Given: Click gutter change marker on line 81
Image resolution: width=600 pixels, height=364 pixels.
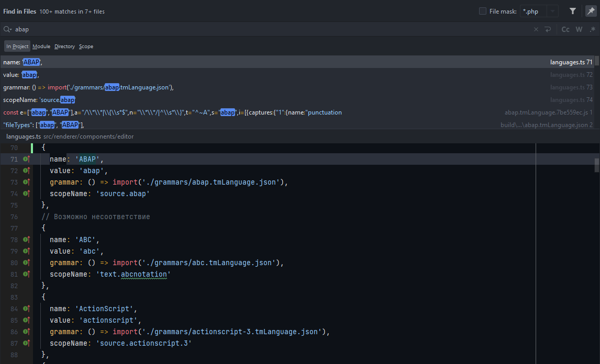Looking at the screenshot, I should point(26,274).
